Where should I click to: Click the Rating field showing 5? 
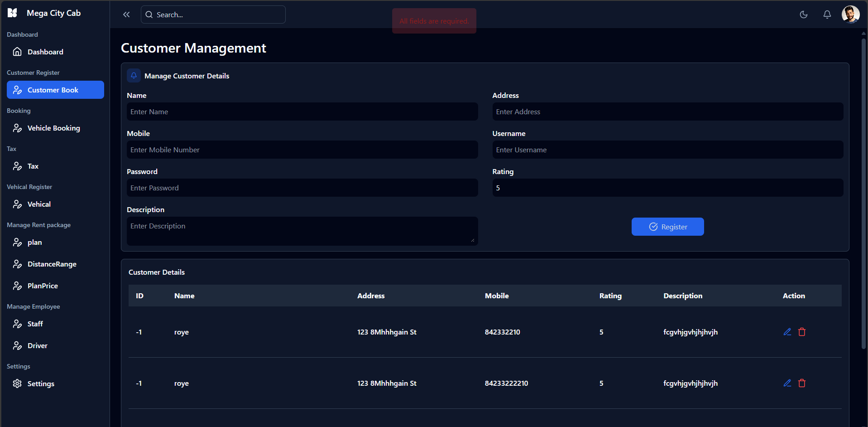pos(667,188)
